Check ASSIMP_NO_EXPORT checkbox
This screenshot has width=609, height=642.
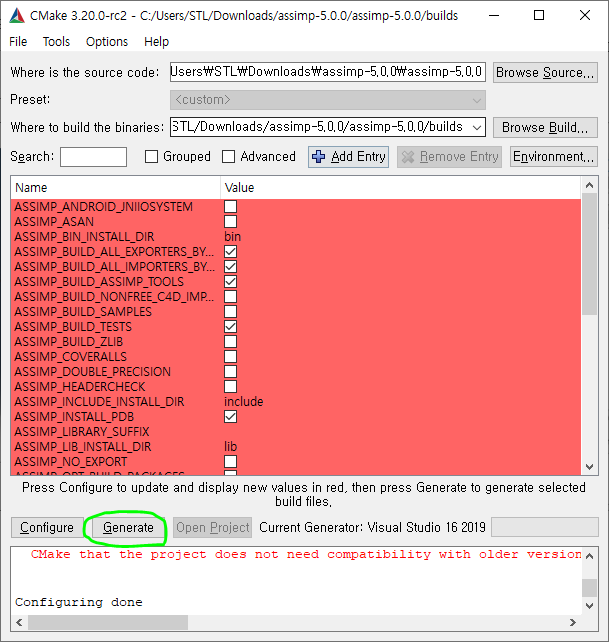pos(231,461)
